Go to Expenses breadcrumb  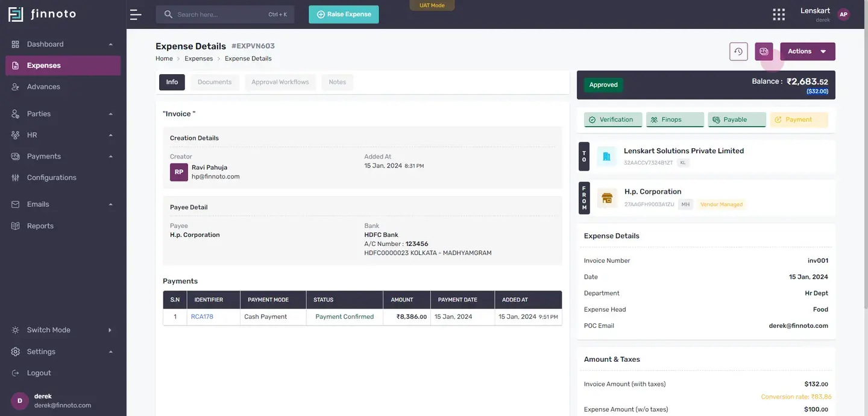(x=199, y=58)
